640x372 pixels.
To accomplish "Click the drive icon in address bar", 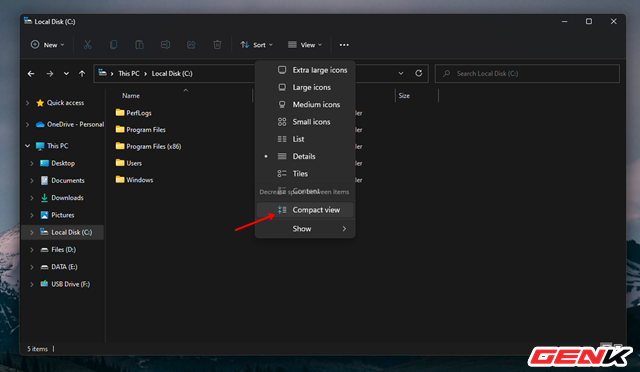I will 102,73.
